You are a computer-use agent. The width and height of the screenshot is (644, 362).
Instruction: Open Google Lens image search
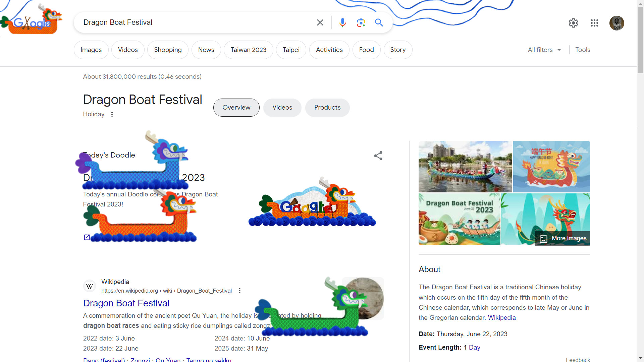point(361,22)
